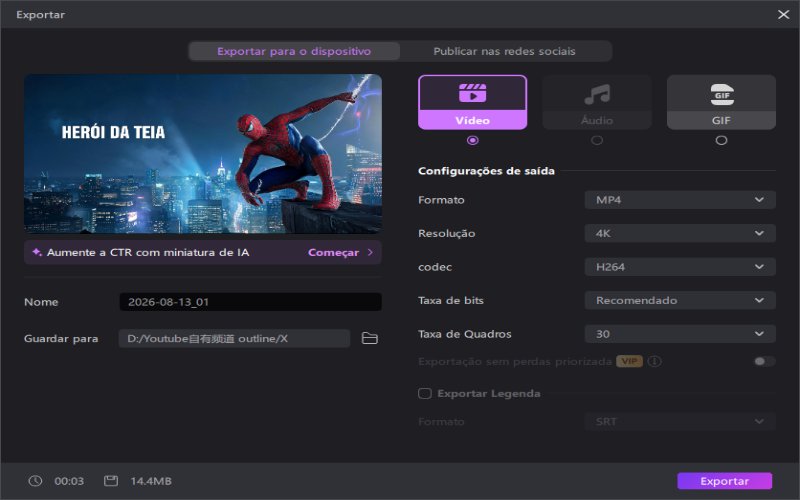Click the Nome input field
The height and width of the screenshot is (500, 800).
[x=251, y=302]
